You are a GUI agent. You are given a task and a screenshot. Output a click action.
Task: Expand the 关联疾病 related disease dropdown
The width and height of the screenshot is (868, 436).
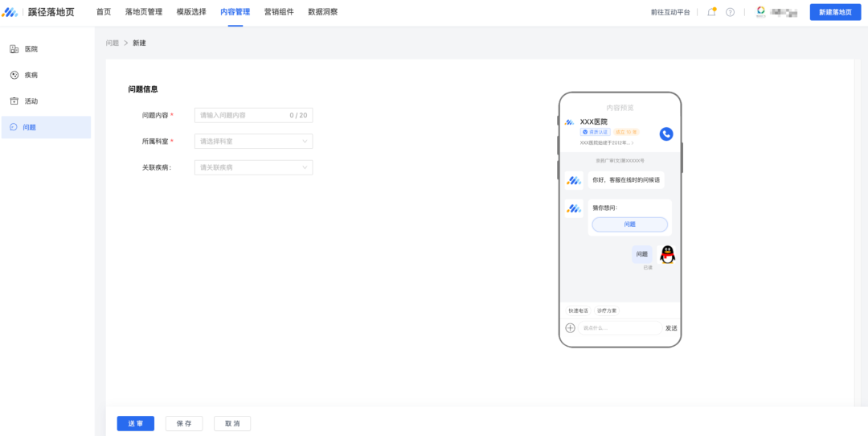click(x=253, y=167)
